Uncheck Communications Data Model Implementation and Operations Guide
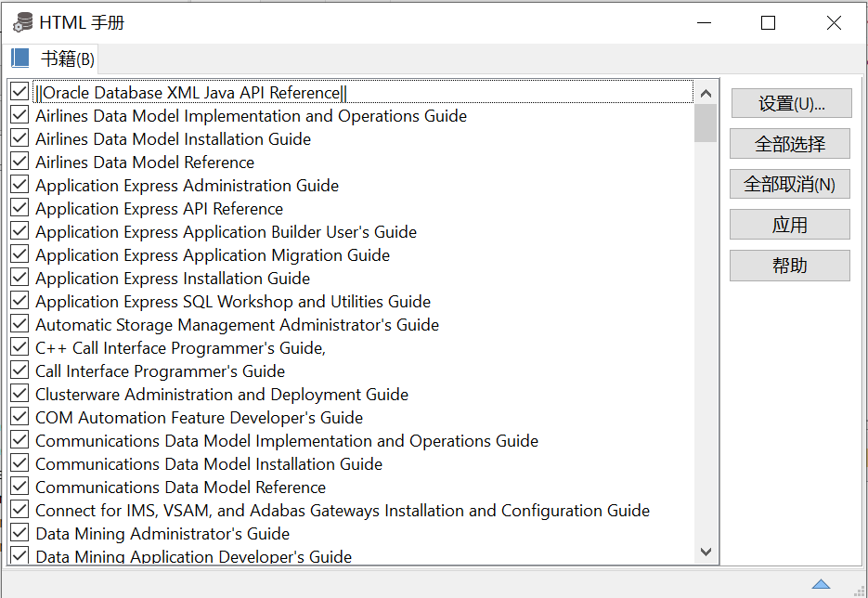The width and height of the screenshot is (868, 598). 19,440
